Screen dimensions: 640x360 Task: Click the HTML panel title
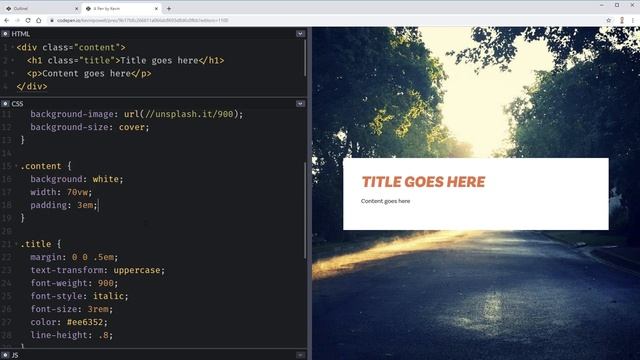pyautogui.click(x=20, y=34)
